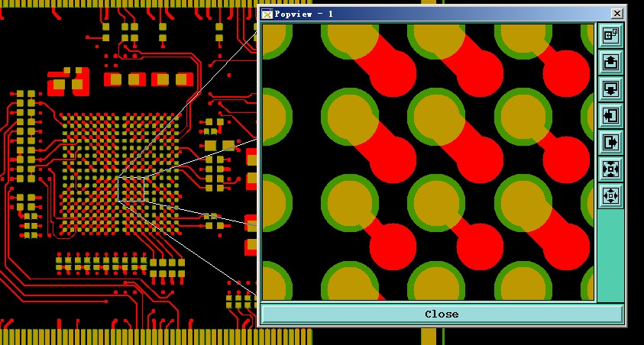Click the Popview window system menu icon
This screenshot has height=345, width=644.
click(267, 15)
